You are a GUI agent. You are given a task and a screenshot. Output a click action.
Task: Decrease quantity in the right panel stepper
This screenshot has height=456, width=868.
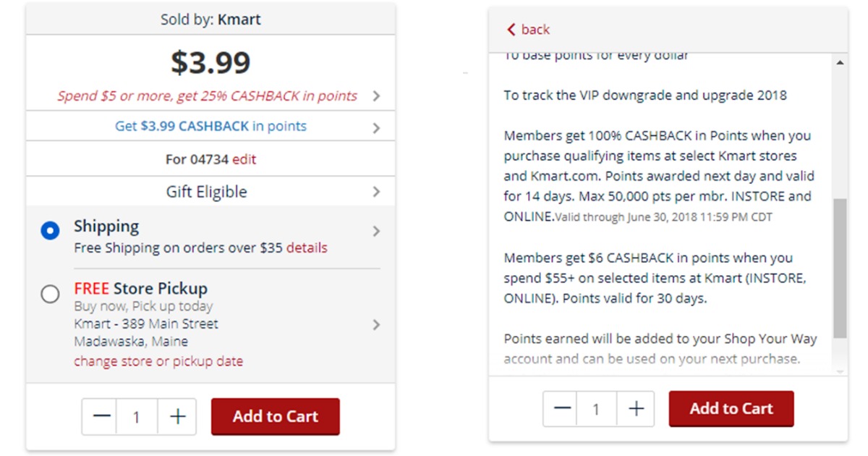click(562, 409)
